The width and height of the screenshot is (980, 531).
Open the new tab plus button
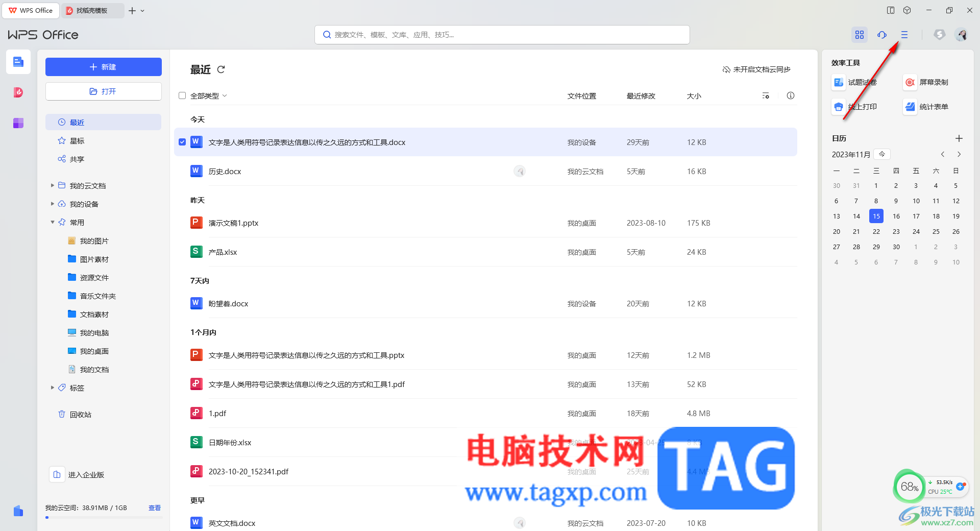point(132,11)
